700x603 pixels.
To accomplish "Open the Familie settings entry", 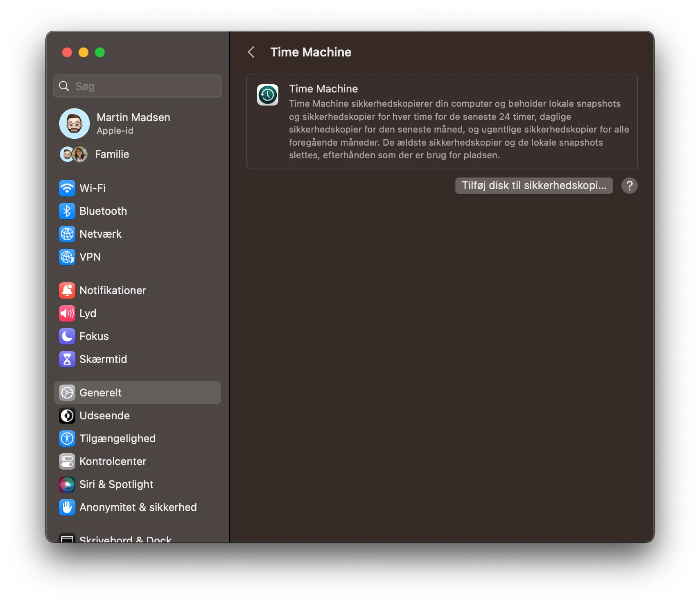I will (x=111, y=154).
